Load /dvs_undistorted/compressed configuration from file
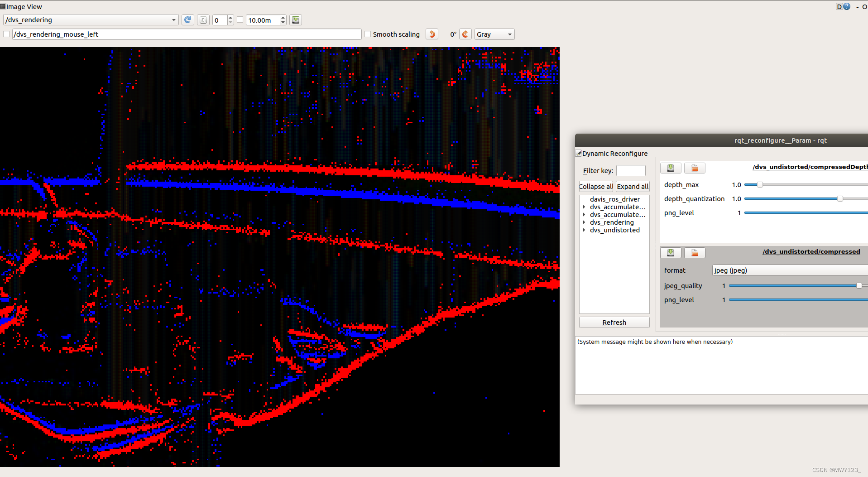 [x=694, y=253]
